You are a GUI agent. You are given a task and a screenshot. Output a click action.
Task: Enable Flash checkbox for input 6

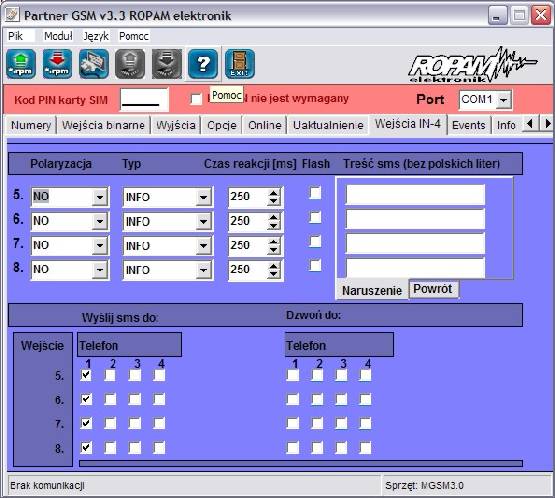tap(315, 217)
